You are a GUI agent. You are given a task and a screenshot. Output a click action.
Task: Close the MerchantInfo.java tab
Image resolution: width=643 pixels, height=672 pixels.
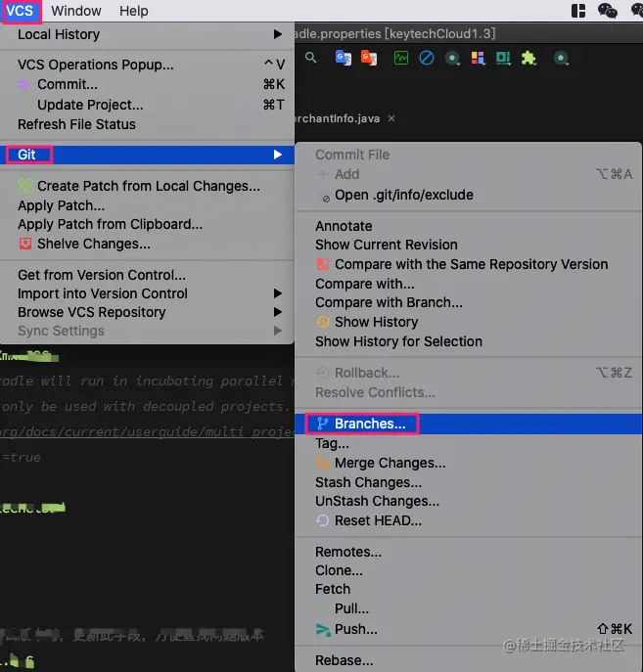point(391,118)
